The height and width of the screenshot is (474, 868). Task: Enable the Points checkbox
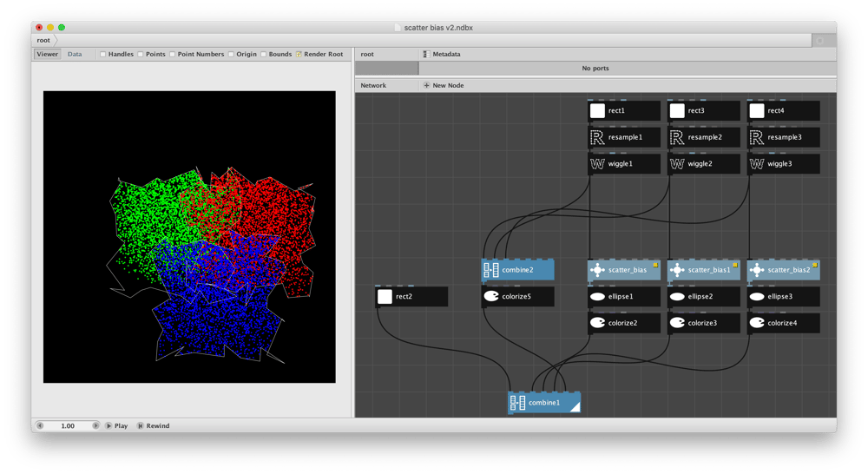[140, 55]
